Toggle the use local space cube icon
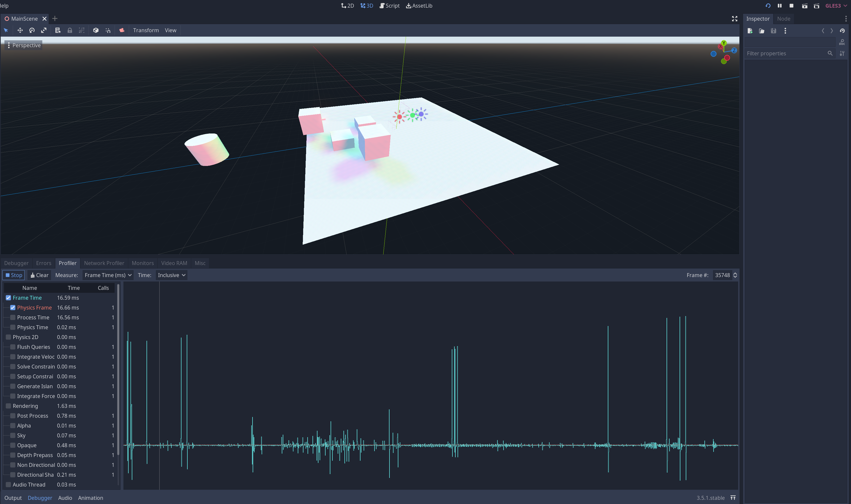This screenshot has width=851, height=504. (x=96, y=30)
